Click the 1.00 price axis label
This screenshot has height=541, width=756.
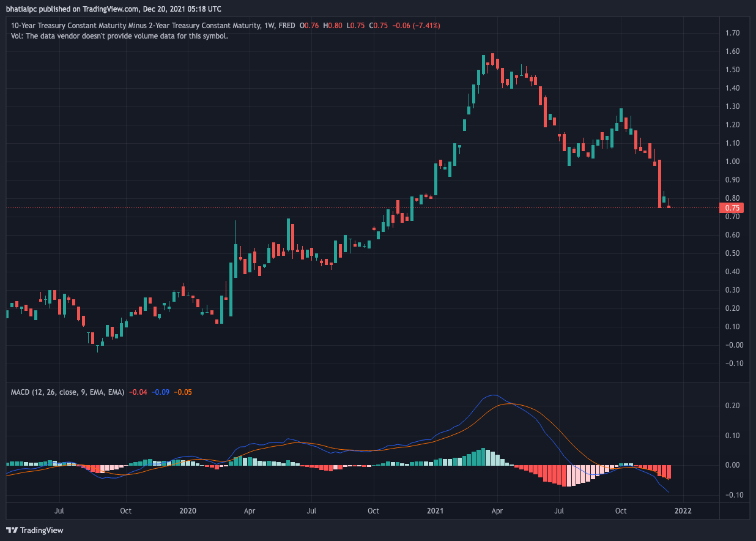point(732,162)
